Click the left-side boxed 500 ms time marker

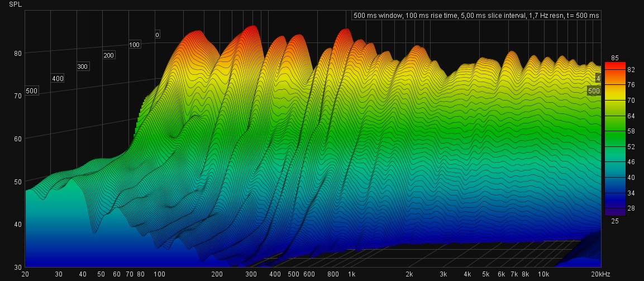[x=32, y=91]
